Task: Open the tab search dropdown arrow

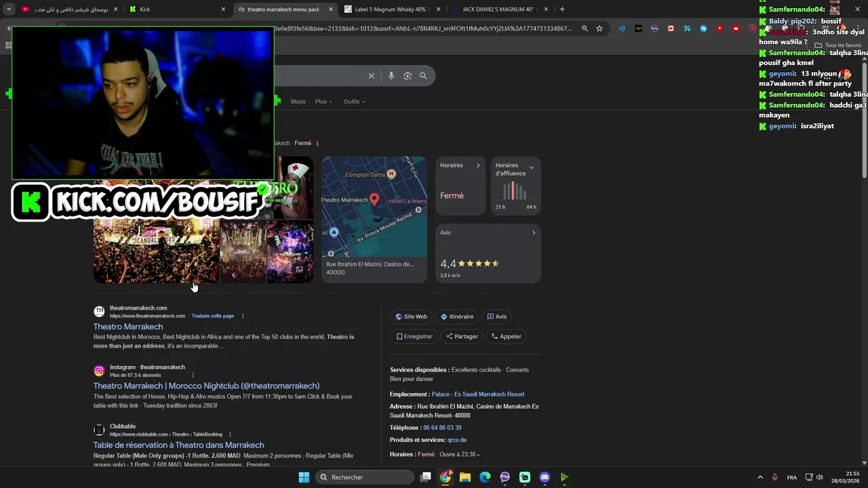Action: 9,9
